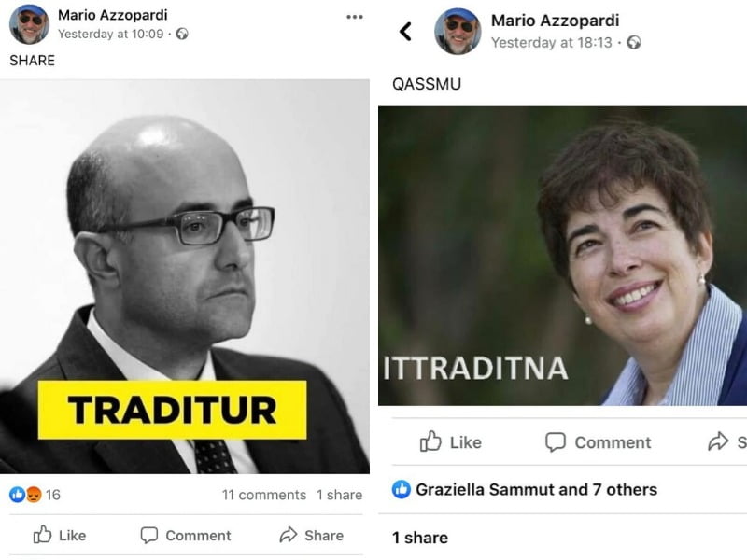View the 1 share link on left post
This screenshot has height=560, width=747.
(x=340, y=495)
